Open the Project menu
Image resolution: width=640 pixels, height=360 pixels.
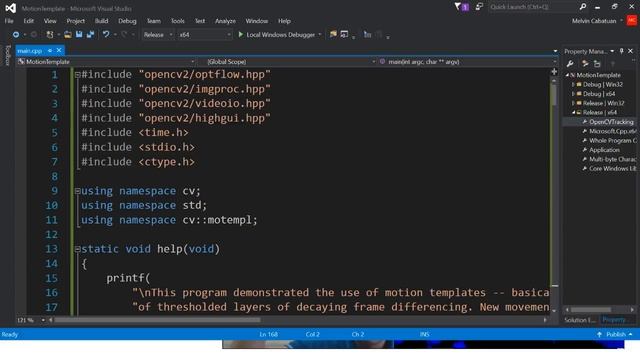[76, 21]
